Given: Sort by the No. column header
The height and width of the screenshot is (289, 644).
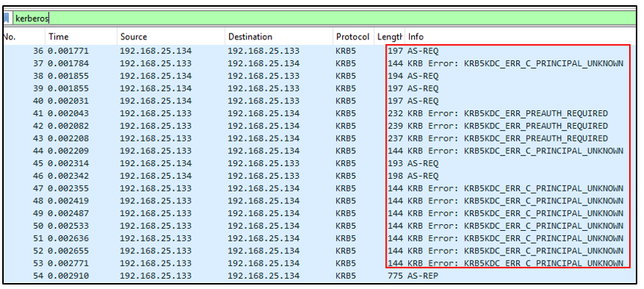Looking at the screenshot, I should coord(24,36).
